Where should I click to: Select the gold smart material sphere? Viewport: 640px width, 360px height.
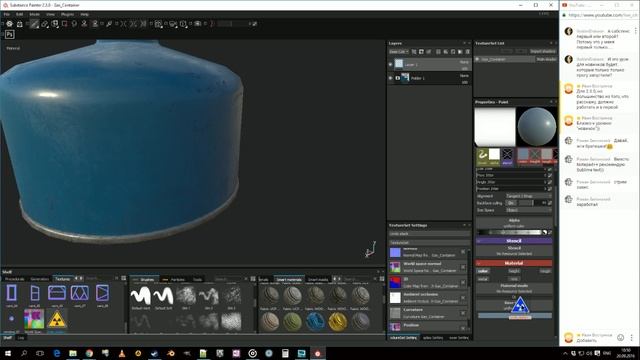point(338,322)
